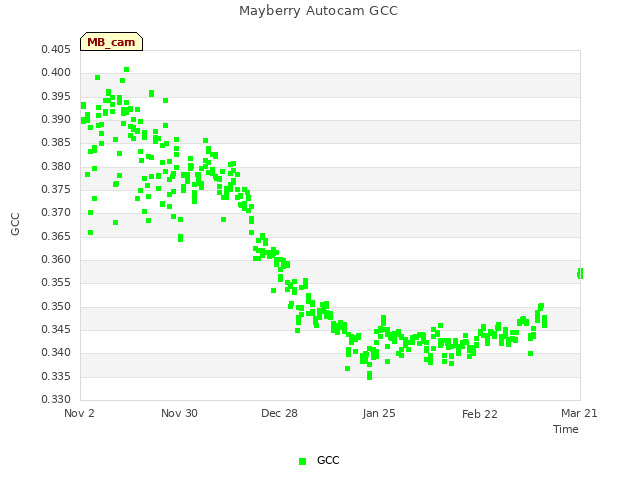This screenshot has width=640, height=480.
Task: Click the 0.335 y-axis value
Action: tap(56, 376)
